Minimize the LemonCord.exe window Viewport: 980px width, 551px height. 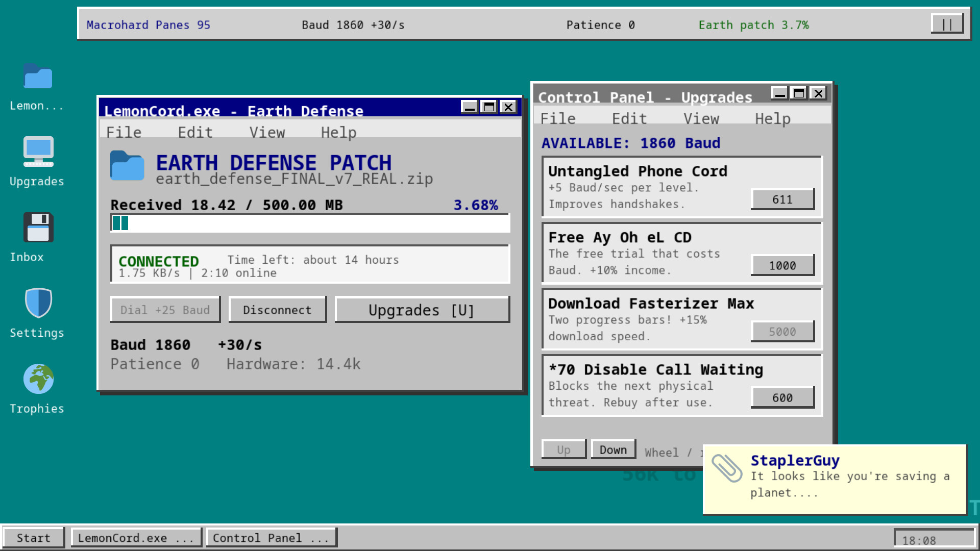[x=470, y=107]
